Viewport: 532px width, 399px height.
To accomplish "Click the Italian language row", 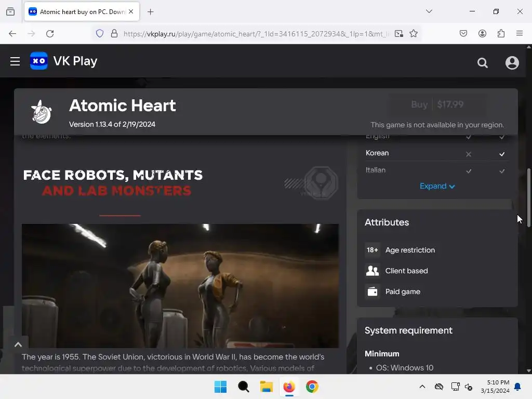I will (437, 170).
